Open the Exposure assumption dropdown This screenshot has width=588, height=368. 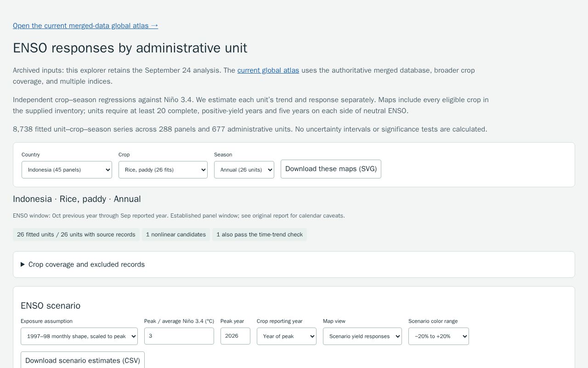[79, 336]
